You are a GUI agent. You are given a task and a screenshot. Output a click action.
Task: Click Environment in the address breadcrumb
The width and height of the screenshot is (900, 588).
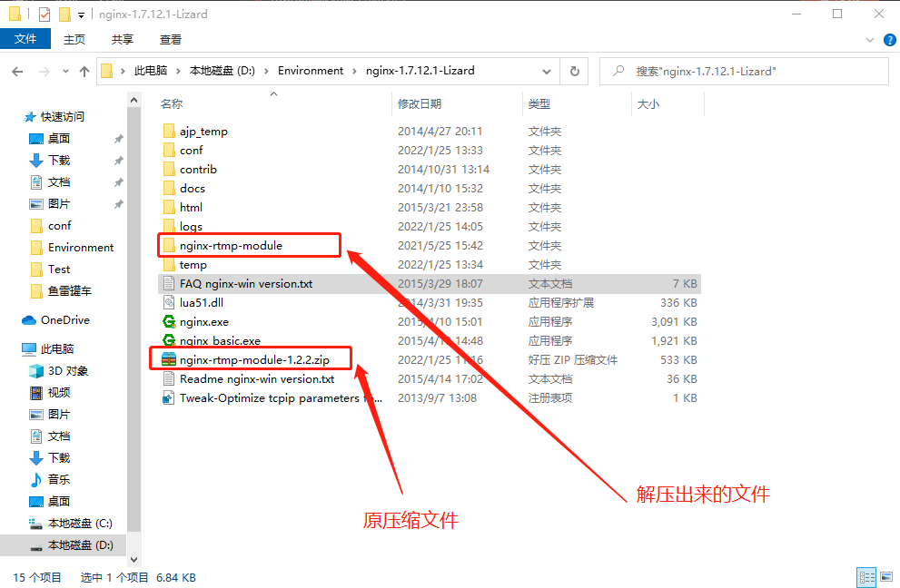[311, 71]
